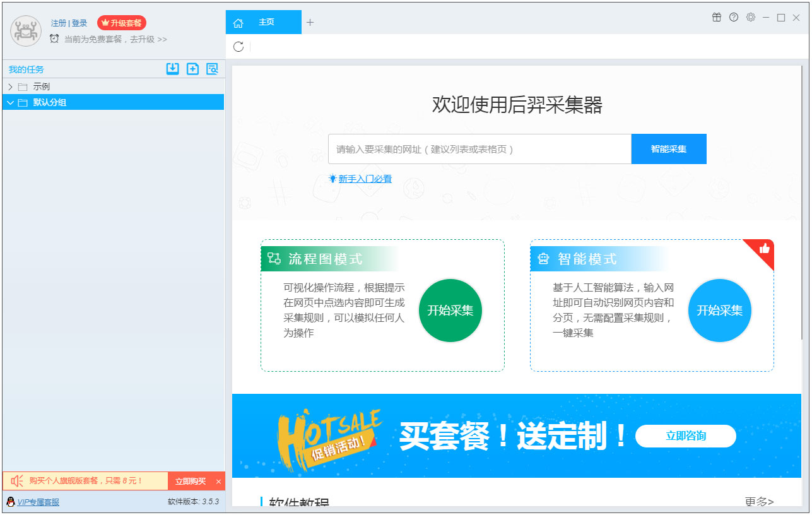Image resolution: width=812 pixels, height=515 pixels.
Task: Click the 智能采集 button
Action: tap(669, 148)
